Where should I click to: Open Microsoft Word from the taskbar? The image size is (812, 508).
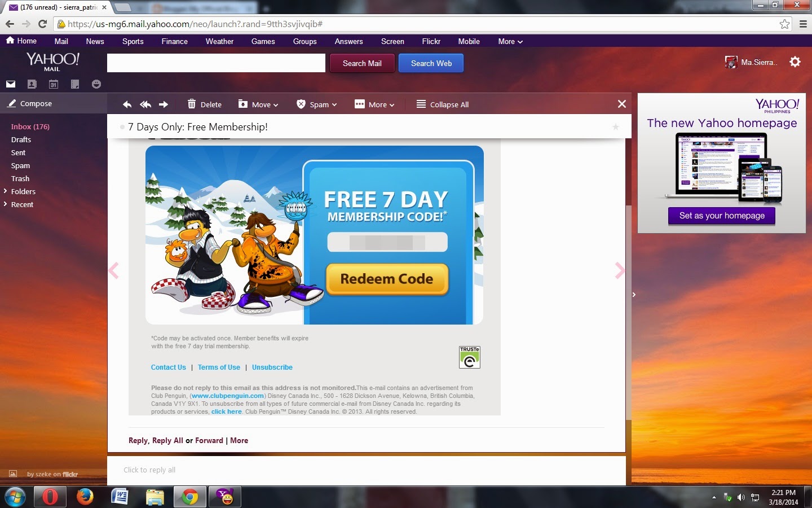[x=120, y=497]
